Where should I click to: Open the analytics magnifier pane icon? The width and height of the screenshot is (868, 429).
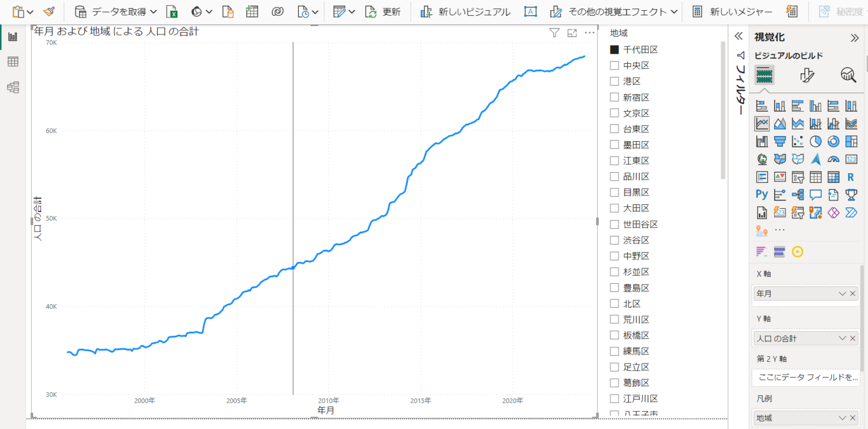848,75
